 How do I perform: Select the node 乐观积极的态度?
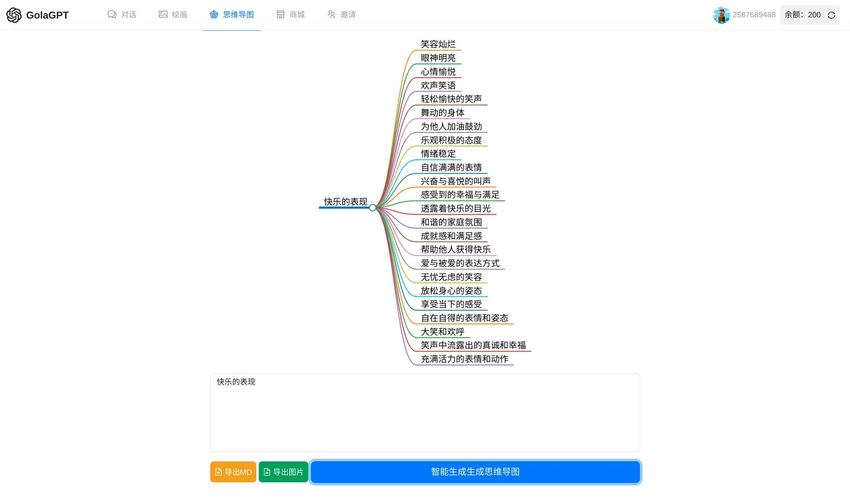[x=451, y=140]
